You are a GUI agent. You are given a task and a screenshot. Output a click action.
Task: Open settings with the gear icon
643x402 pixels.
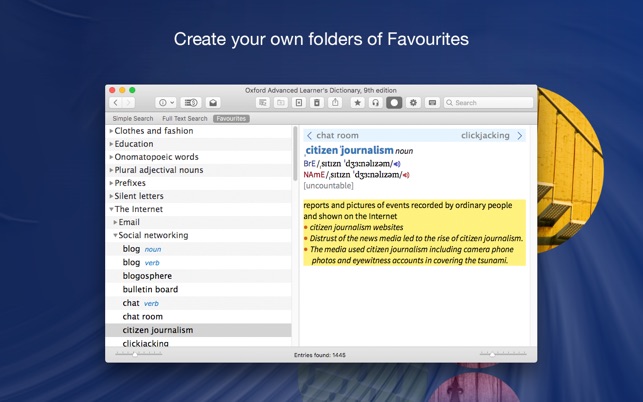[x=413, y=103]
